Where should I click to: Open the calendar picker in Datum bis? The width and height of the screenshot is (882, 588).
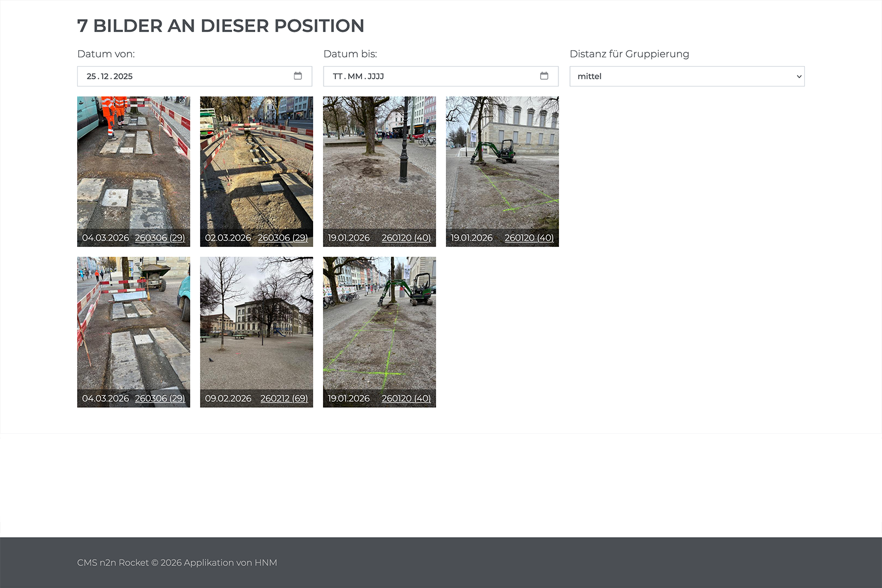tap(544, 76)
